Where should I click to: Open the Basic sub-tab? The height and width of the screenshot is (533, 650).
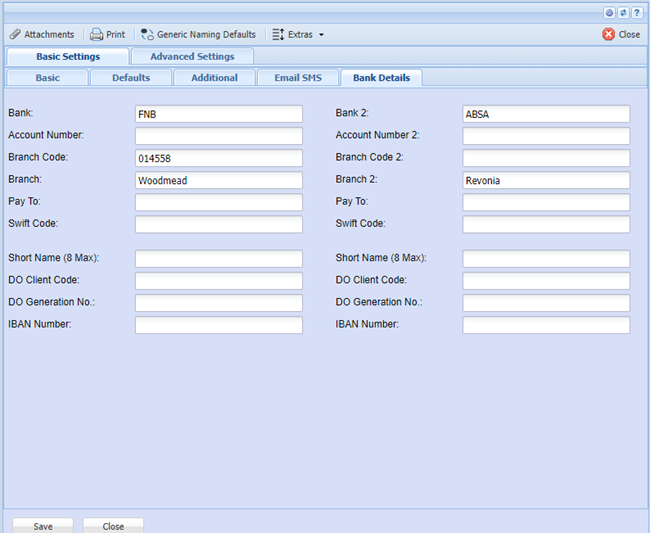47,78
